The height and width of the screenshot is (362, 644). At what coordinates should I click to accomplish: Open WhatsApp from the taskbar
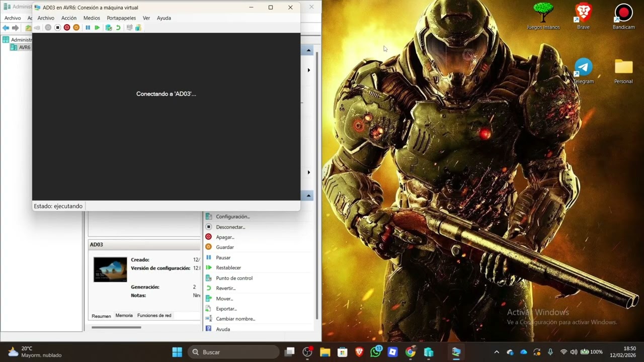coord(376,352)
